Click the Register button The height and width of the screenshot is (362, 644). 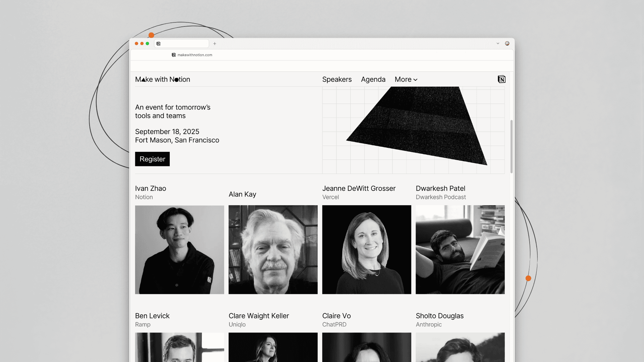(152, 159)
